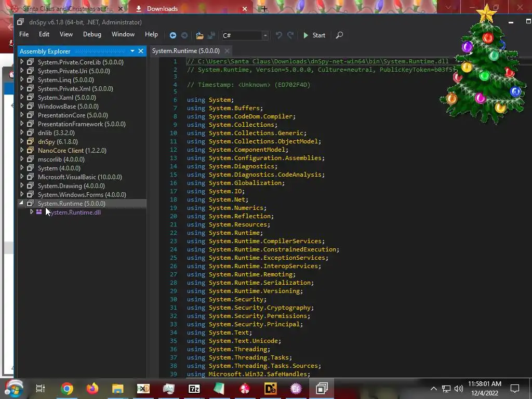Close the Downloads browser tab

(245, 9)
